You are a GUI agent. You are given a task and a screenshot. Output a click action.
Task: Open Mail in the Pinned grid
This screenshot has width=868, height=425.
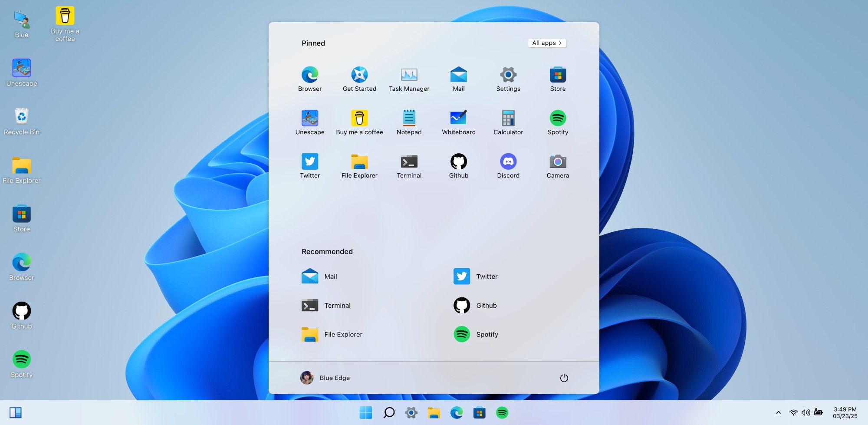tap(459, 79)
